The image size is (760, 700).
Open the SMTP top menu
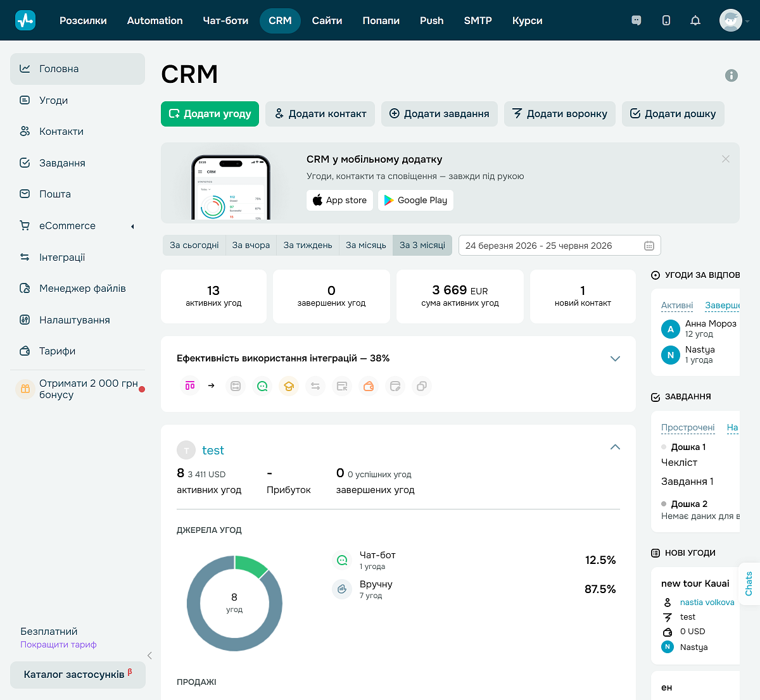(478, 20)
